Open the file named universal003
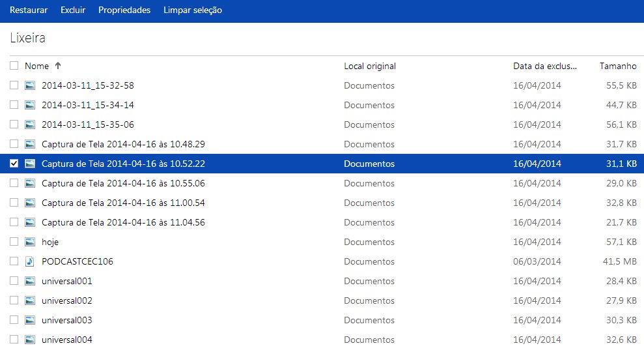644x350 pixels. (67, 321)
